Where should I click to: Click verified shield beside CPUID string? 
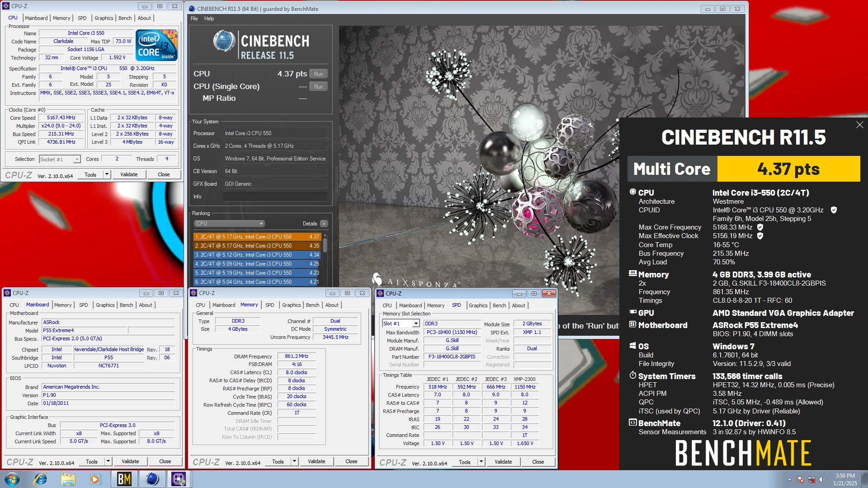click(834, 210)
